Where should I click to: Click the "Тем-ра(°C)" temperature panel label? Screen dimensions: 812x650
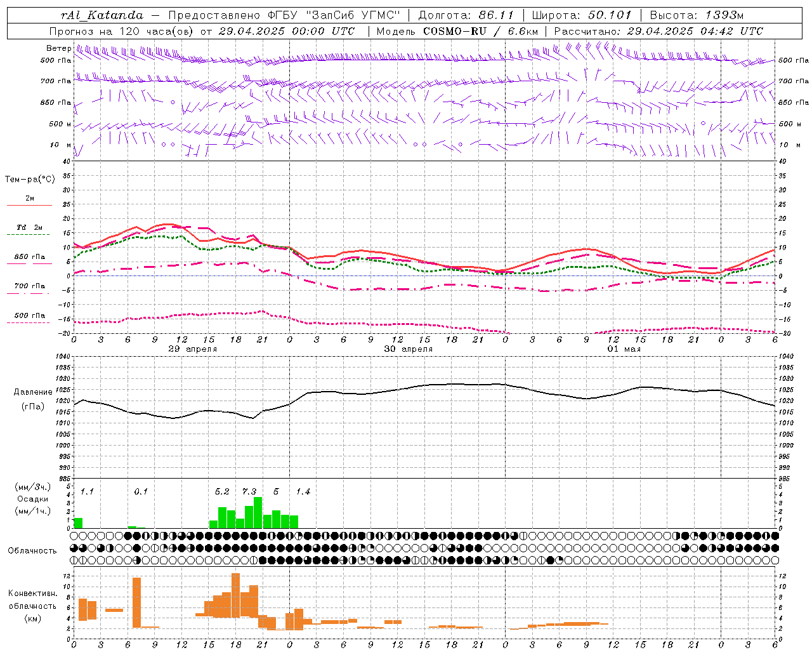point(30,180)
